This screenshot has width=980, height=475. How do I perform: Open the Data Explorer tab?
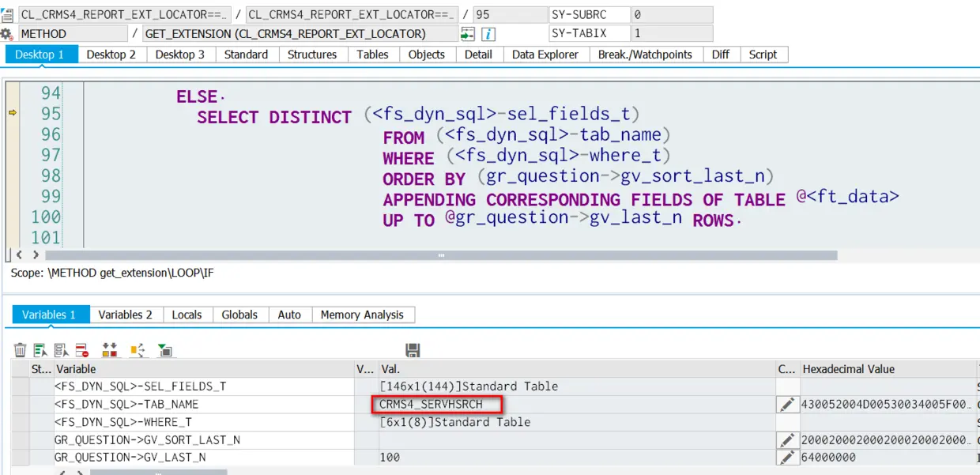click(545, 55)
